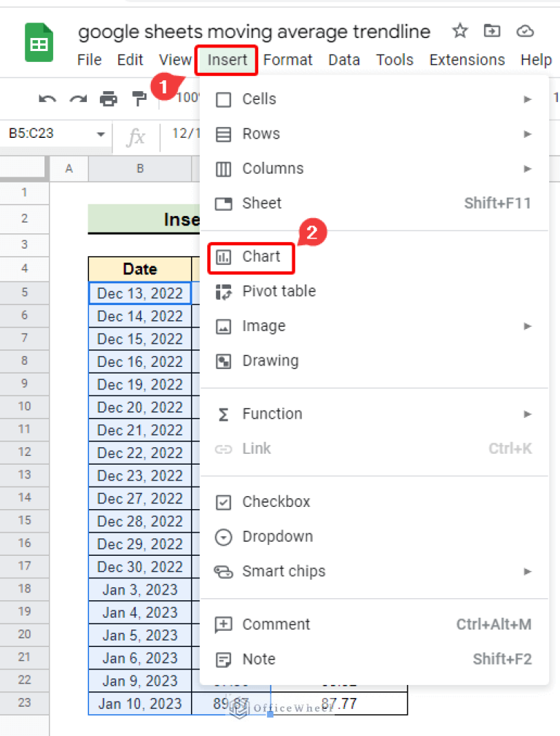Viewport: 560px width, 736px height.
Task: Open the Extensions menu
Action: coord(467,60)
